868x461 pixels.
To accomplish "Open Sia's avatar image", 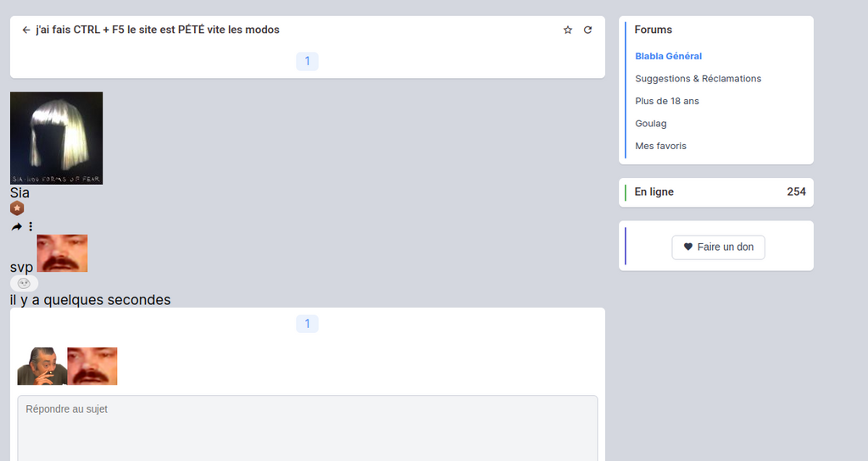I will [57, 138].
